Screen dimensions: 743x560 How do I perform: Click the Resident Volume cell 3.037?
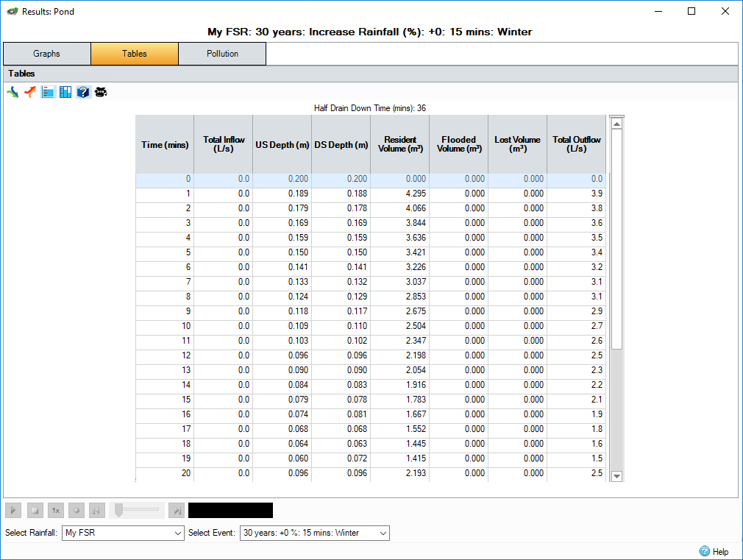click(400, 282)
